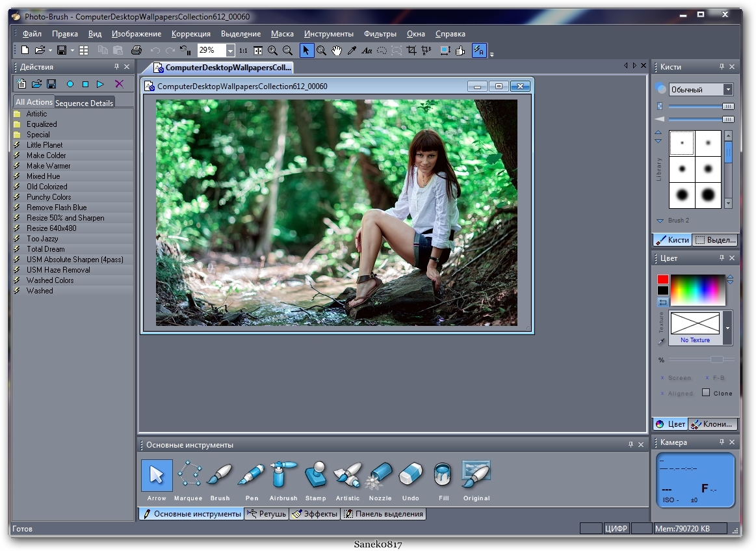The image size is (756, 551).
Task: Choose the Marquee selection tool
Action: [x=189, y=476]
